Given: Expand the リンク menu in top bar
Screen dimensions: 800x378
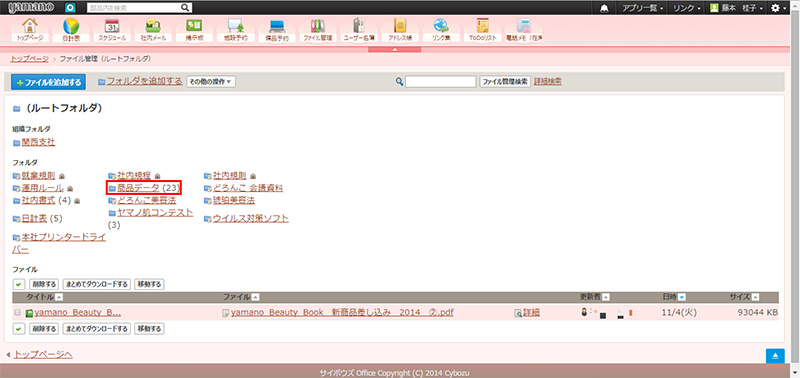Looking at the screenshot, I should (x=686, y=8).
